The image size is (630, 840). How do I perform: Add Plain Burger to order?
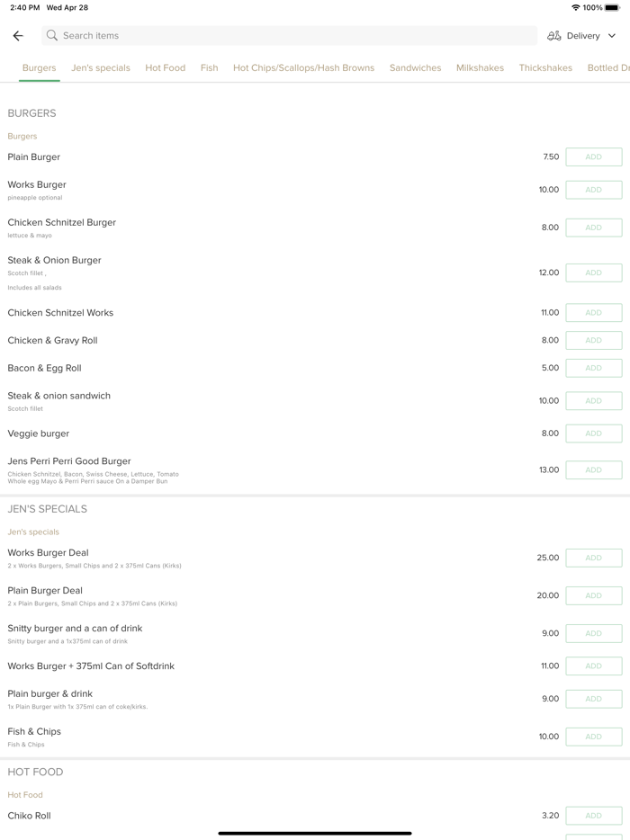pyautogui.click(x=593, y=157)
